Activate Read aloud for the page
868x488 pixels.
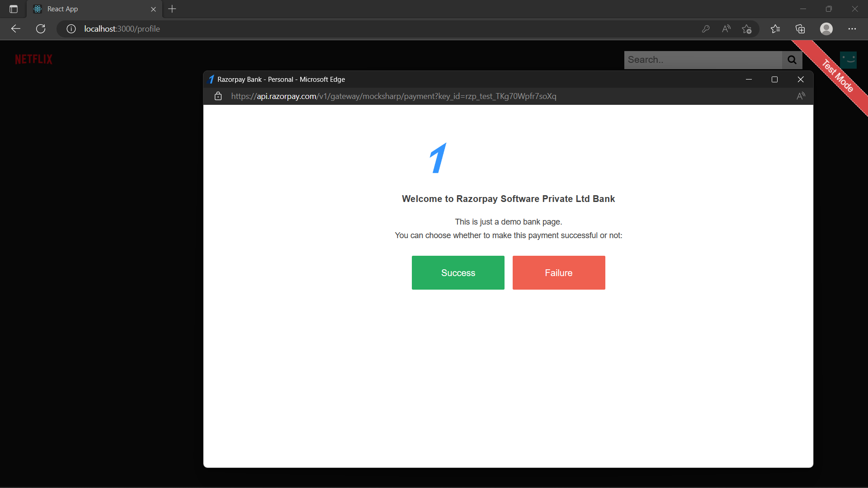[726, 28]
